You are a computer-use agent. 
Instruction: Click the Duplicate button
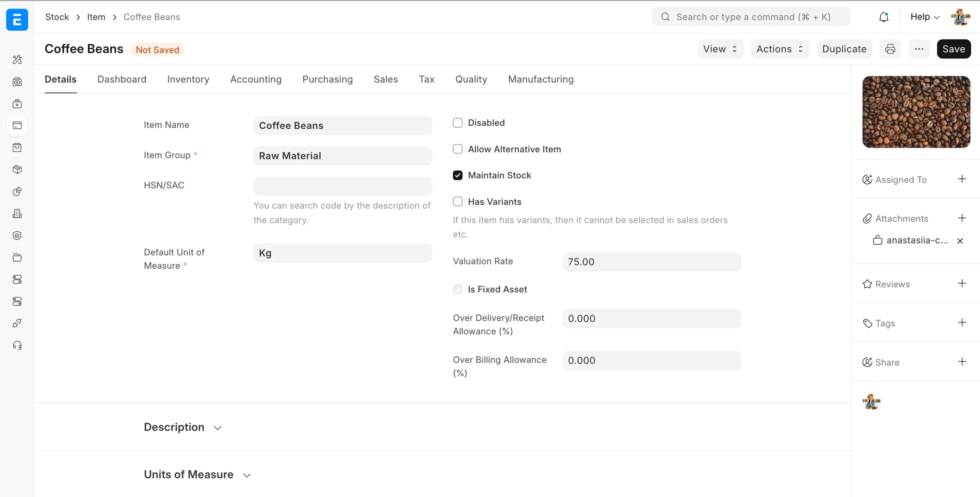844,49
